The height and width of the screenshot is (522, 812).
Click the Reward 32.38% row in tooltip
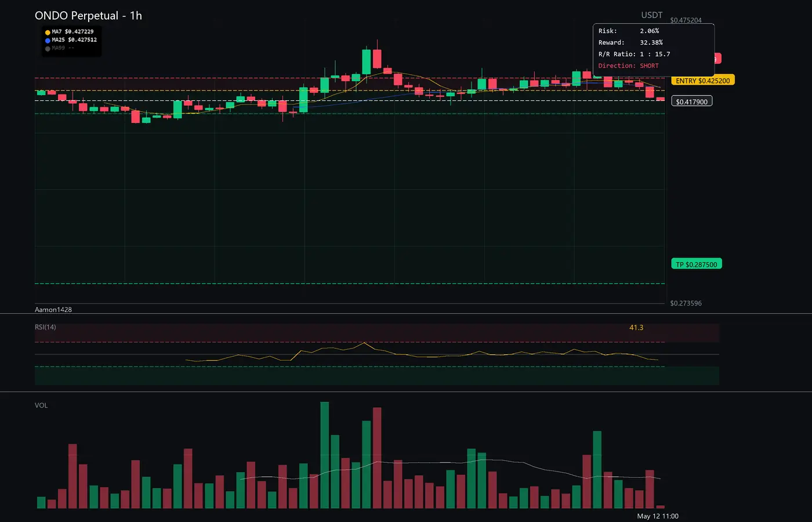pos(630,42)
